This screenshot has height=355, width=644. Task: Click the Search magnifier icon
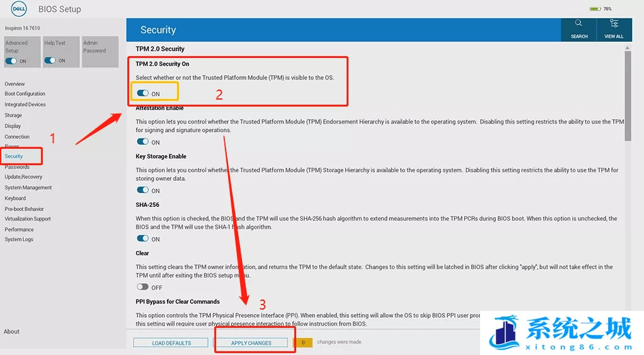(x=578, y=24)
